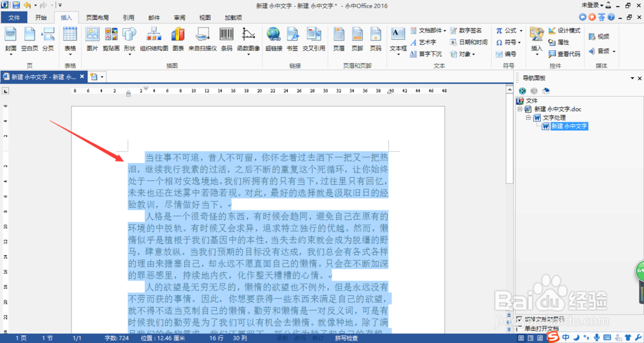This screenshot has width=644, height=343.
Task: Insert a picture using 图片
Action: (x=92, y=39)
